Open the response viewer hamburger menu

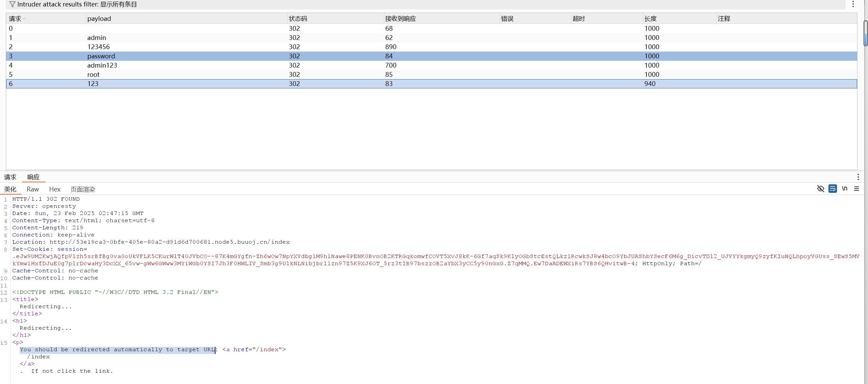coord(856,189)
